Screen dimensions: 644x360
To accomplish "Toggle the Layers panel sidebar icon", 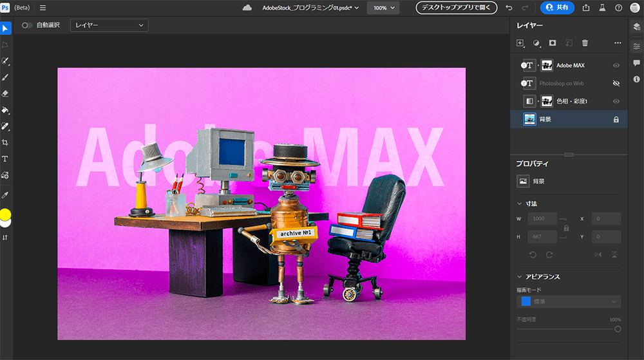I will (x=637, y=26).
